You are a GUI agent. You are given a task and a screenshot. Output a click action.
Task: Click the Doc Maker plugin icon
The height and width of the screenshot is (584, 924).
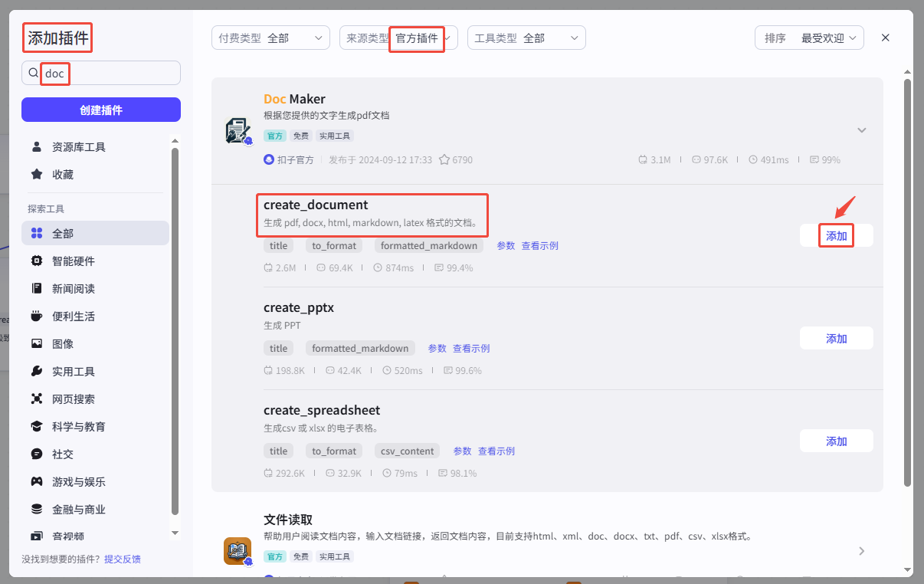pyautogui.click(x=238, y=130)
